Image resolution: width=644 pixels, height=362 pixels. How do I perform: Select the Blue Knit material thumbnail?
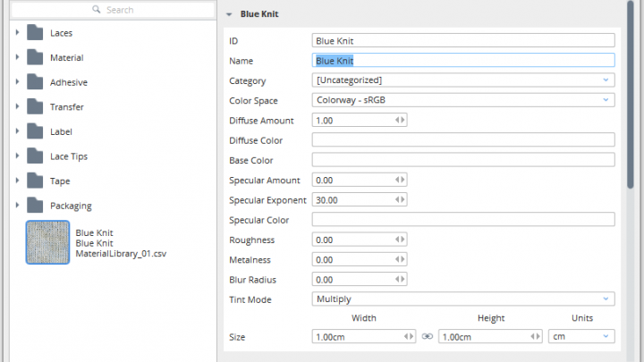point(48,242)
